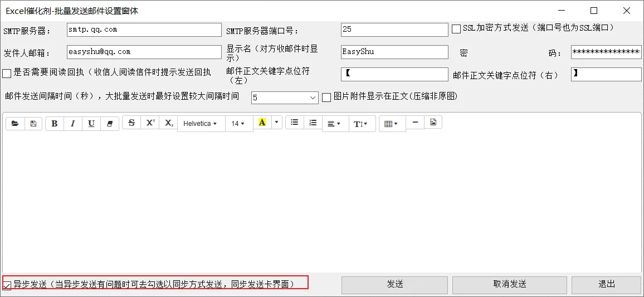Minimize the settings window
This screenshot has width=644, height=297.
point(561,11)
